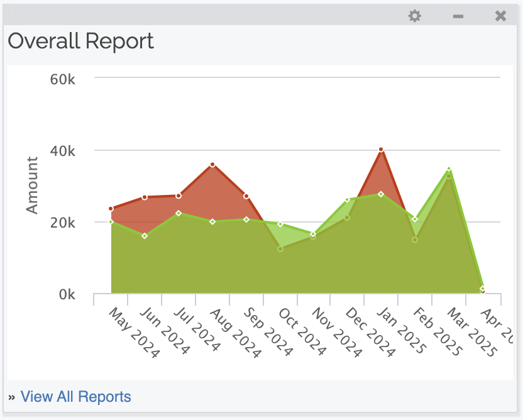Click the red data point for May 2024
523x420 pixels.
pos(111,209)
